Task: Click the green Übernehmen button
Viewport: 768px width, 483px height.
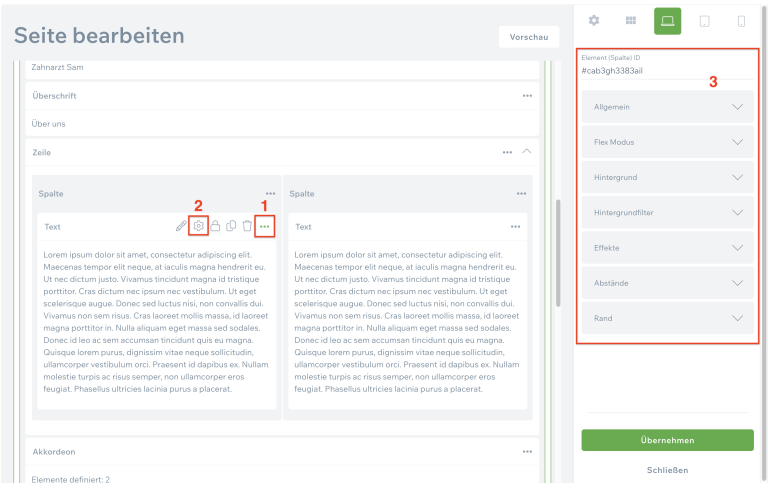Action: (667, 440)
